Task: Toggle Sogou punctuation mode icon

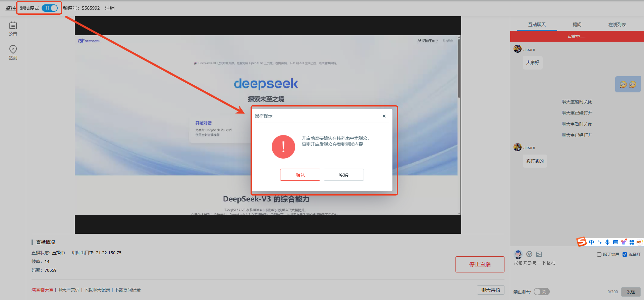Action: coord(599,242)
